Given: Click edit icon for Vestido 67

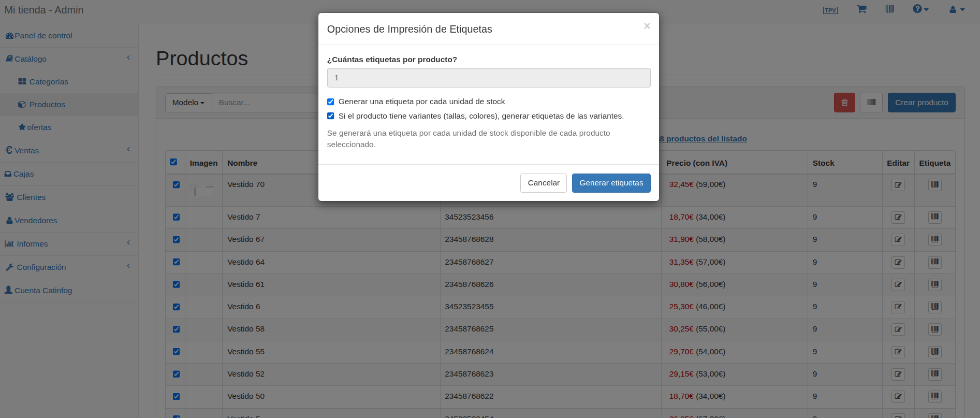Looking at the screenshot, I should (898, 240).
